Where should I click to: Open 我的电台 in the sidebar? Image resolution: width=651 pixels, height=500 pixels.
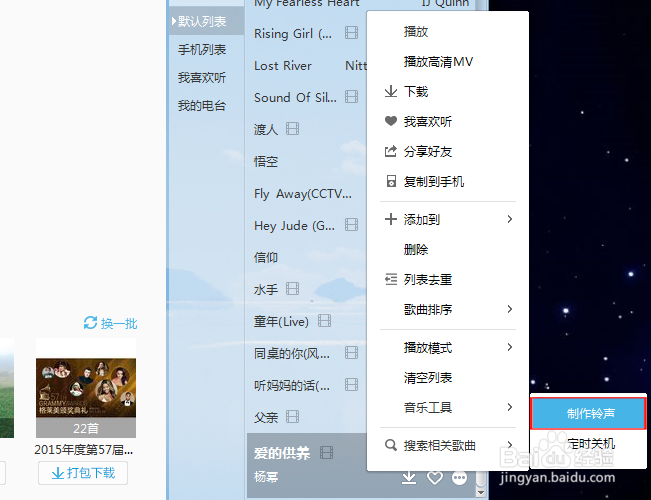tap(202, 105)
